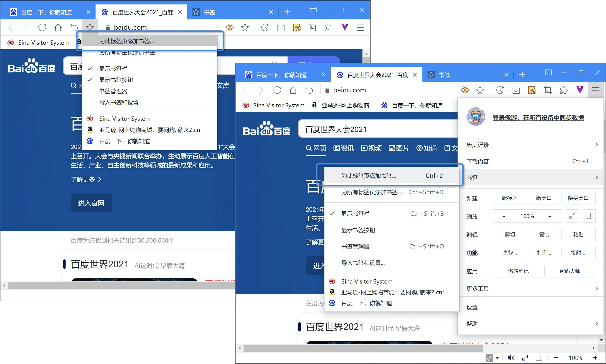Open 设置 in the main menu
This screenshot has width=606, height=364.
click(530, 307)
